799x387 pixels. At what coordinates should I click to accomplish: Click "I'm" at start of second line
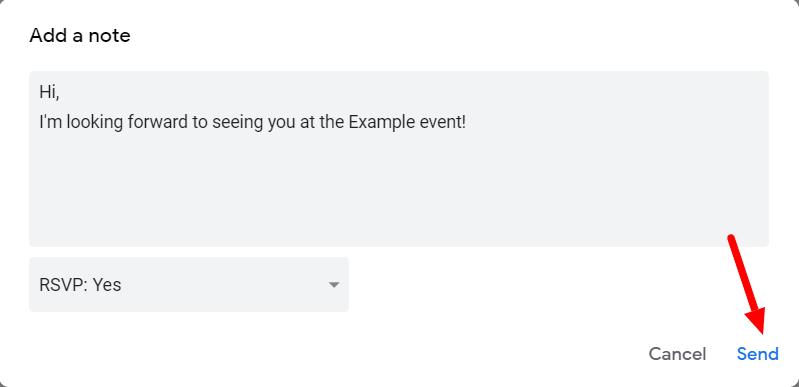tap(51, 123)
